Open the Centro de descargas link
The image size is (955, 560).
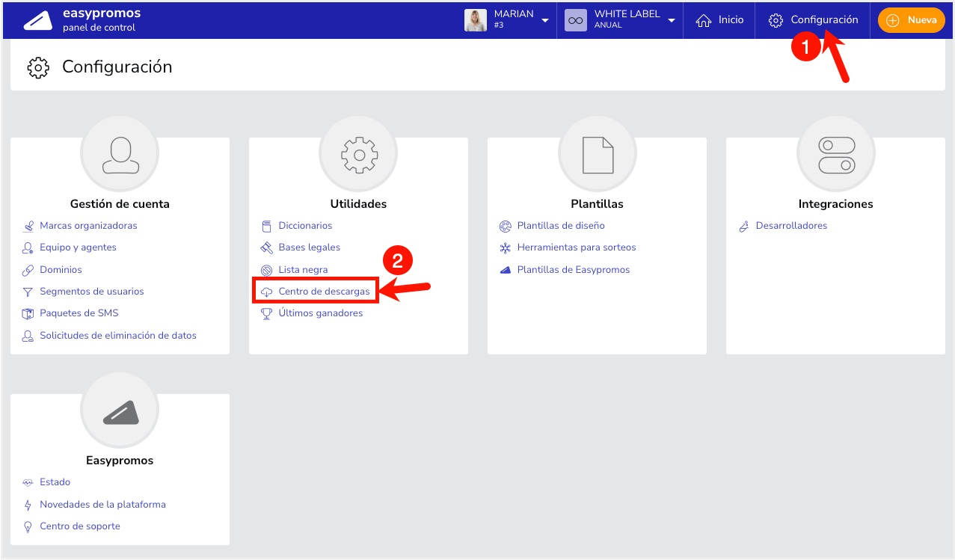323,292
